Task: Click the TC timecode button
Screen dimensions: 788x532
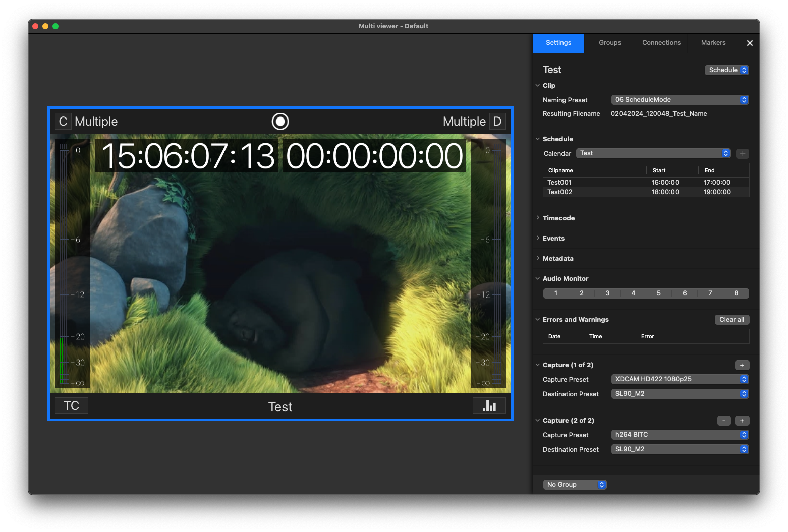Action: coord(72,405)
